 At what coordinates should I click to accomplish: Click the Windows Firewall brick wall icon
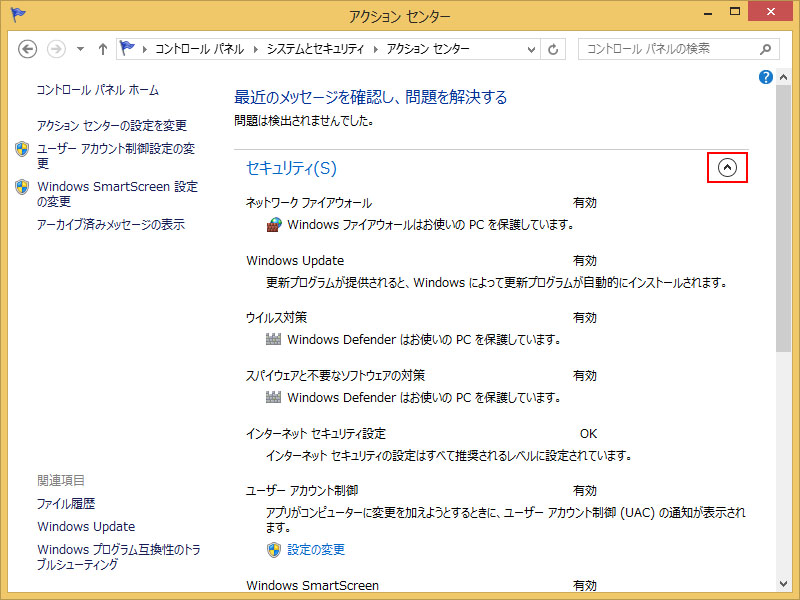tap(274, 224)
